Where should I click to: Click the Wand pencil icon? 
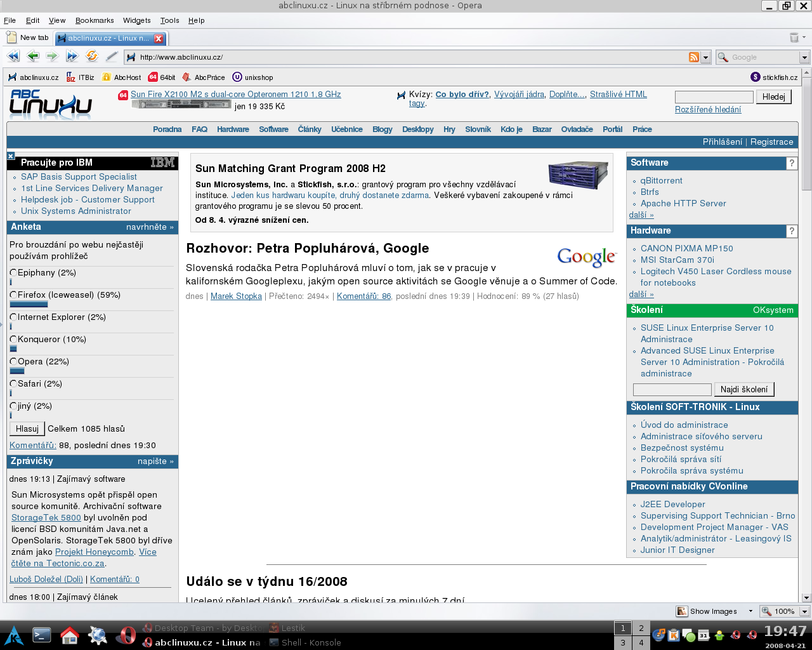tap(112, 56)
